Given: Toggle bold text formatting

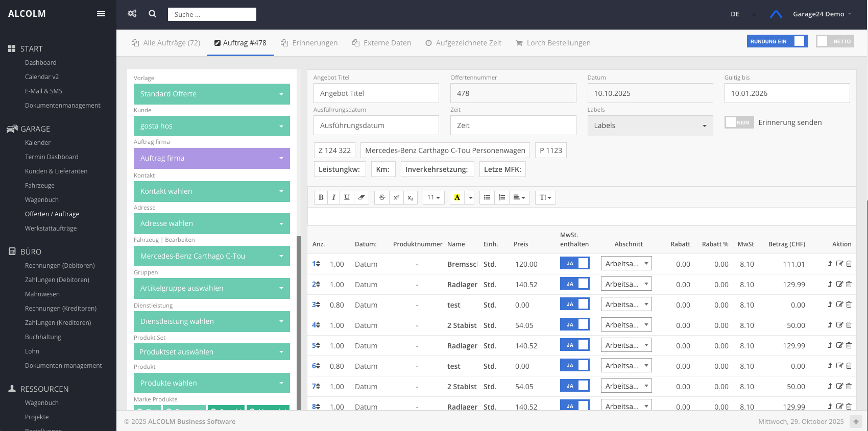Looking at the screenshot, I should point(321,197).
